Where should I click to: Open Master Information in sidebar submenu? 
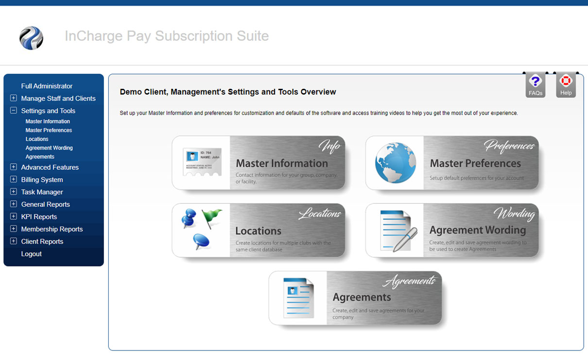[x=48, y=121]
